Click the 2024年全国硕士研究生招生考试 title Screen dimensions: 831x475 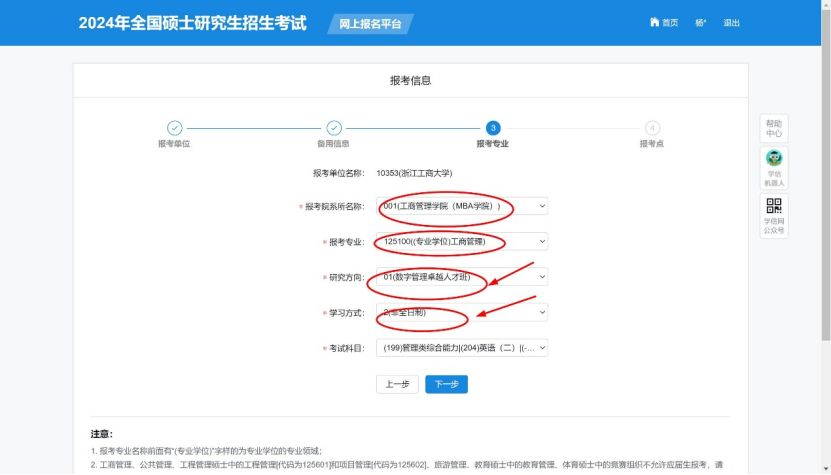pyautogui.click(x=192, y=23)
